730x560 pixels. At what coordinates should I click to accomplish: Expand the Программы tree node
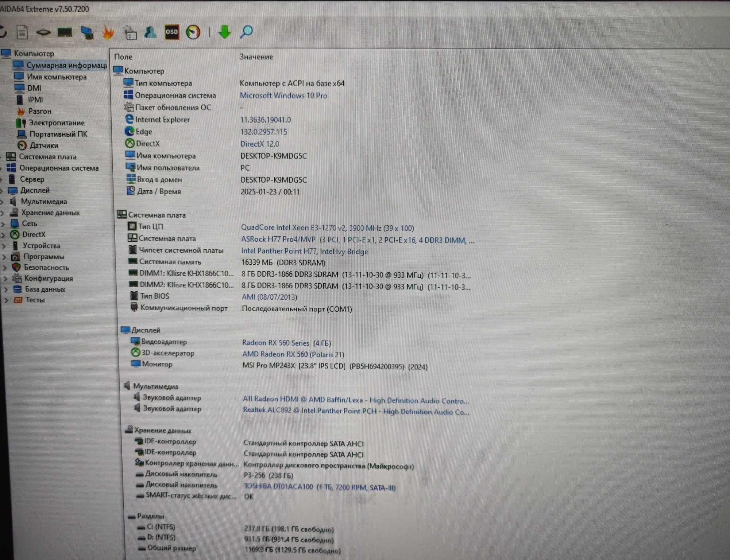(x=4, y=257)
